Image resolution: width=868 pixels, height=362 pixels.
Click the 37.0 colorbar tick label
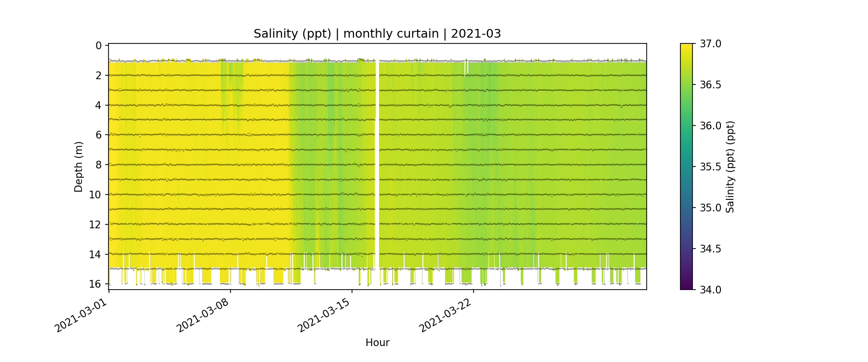710,44
